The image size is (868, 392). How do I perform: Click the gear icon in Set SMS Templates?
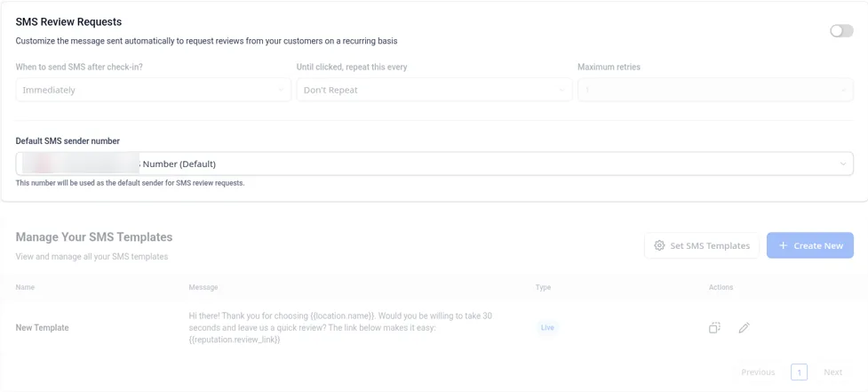click(659, 245)
